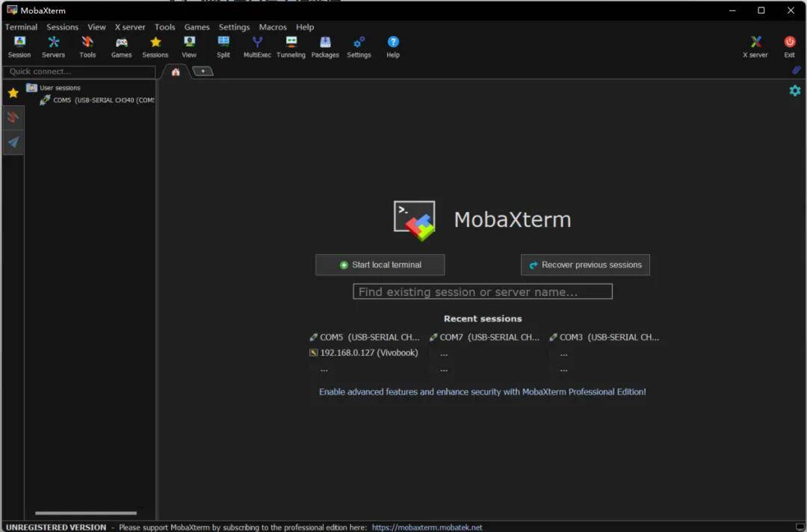The width and height of the screenshot is (807, 532).
Task: Open a new tab with plus tab
Action: point(202,71)
